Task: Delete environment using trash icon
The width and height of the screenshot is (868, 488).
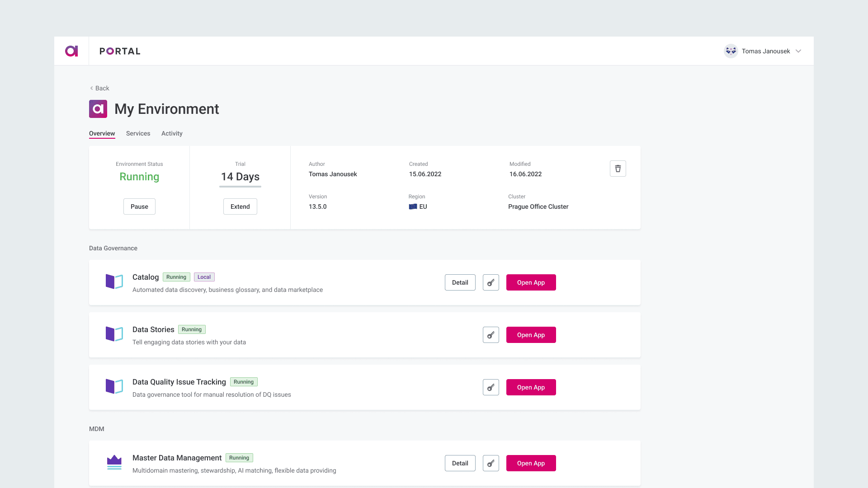Action: tap(618, 169)
